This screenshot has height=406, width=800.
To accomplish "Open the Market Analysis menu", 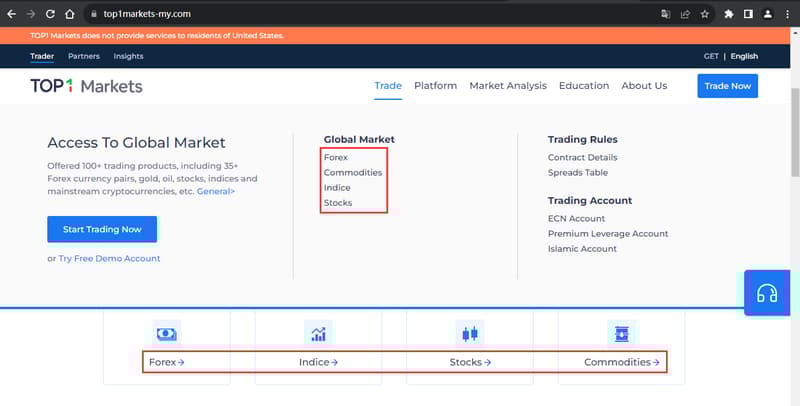I will point(508,86).
